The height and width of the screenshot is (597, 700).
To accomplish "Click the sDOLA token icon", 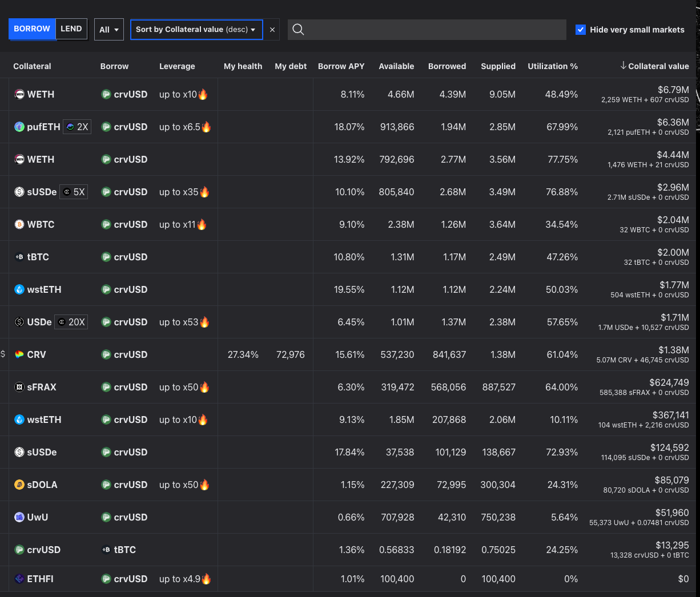I will point(19,485).
